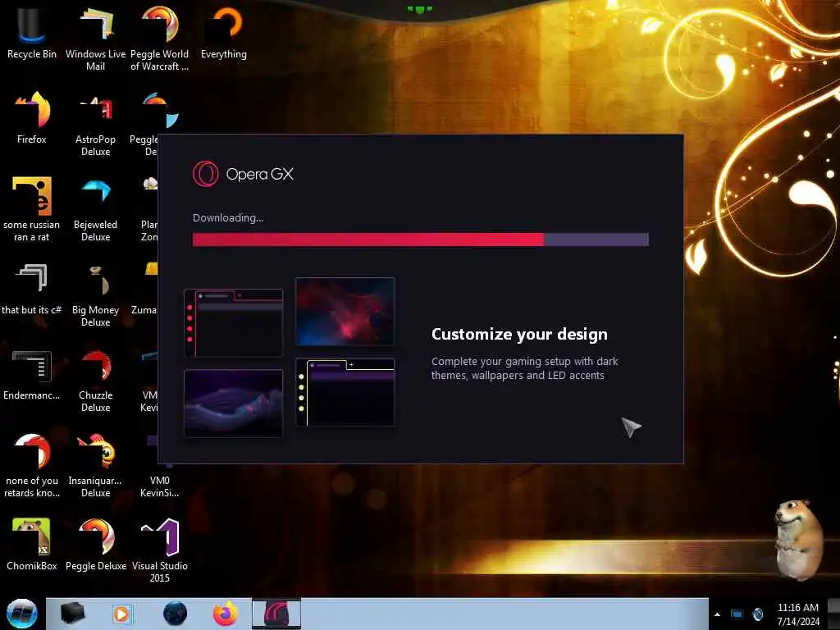The height and width of the screenshot is (630, 840).
Task: Select the ChomikBox desktop icon
Action: (32, 545)
